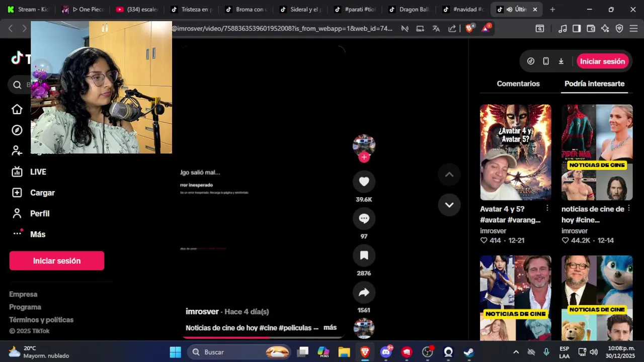Switch to the One Piece browser tab
Screen dimensions: 644x362
[x=83, y=10]
